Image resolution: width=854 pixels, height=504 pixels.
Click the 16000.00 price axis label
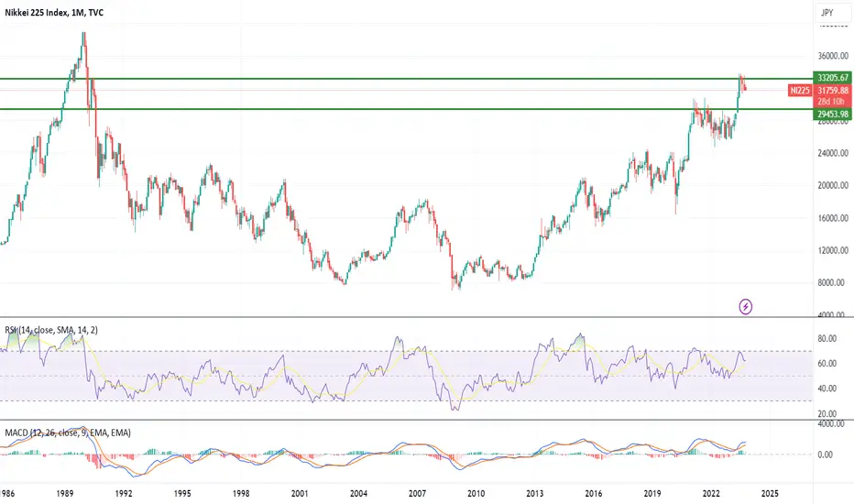click(833, 218)
